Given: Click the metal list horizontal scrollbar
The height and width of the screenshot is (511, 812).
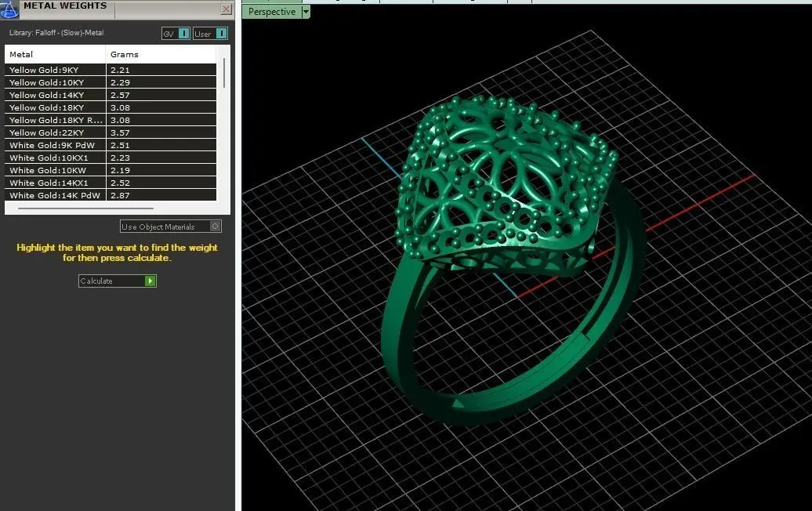Looking at the screenshot, I should (x=85, y=208).
